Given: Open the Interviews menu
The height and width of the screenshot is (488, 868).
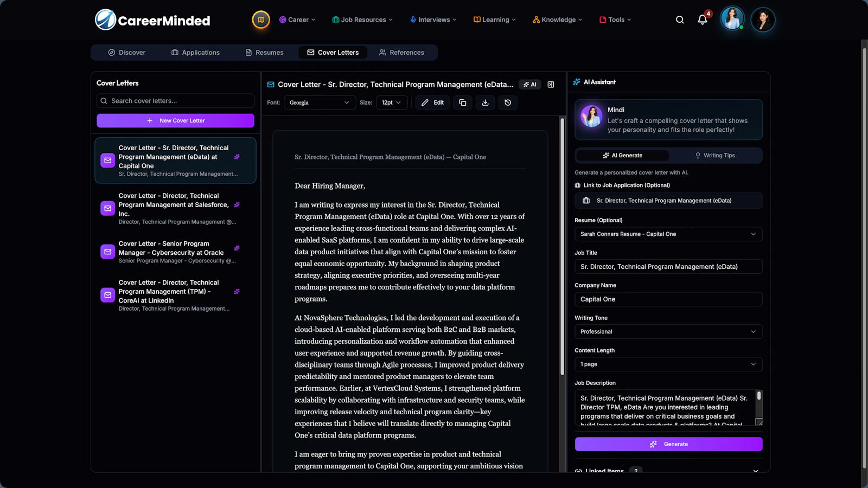Looking at the screenshot, I should click(433, 20).
